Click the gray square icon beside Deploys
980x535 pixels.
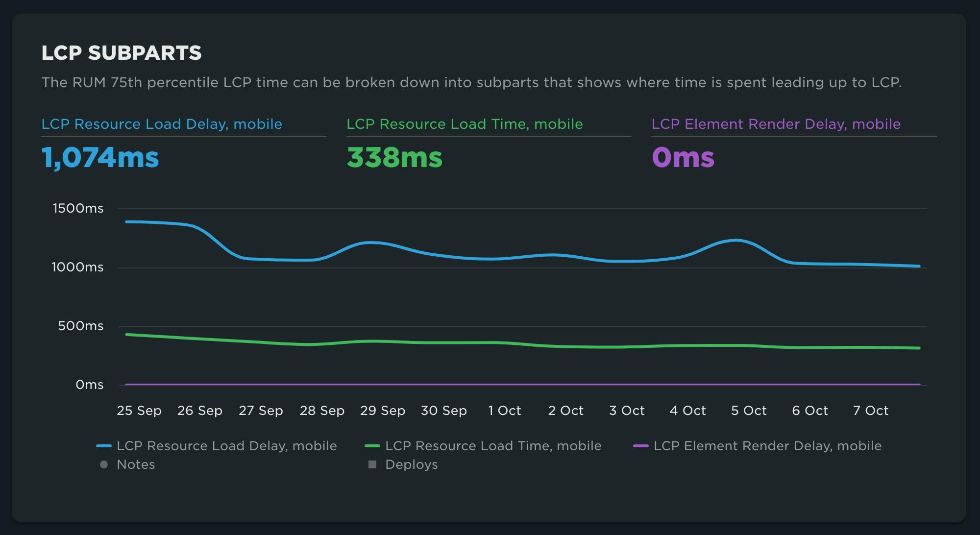pos(372,464)
